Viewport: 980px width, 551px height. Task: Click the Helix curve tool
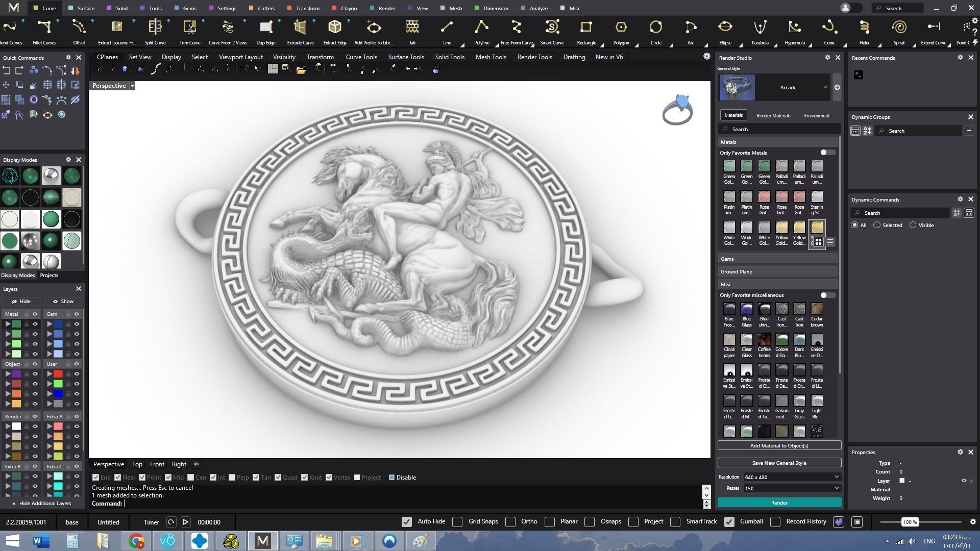[864, 28]
